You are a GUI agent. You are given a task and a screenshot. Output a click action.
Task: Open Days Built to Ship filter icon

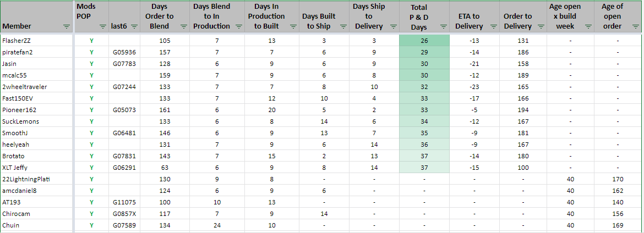[344, 26]
